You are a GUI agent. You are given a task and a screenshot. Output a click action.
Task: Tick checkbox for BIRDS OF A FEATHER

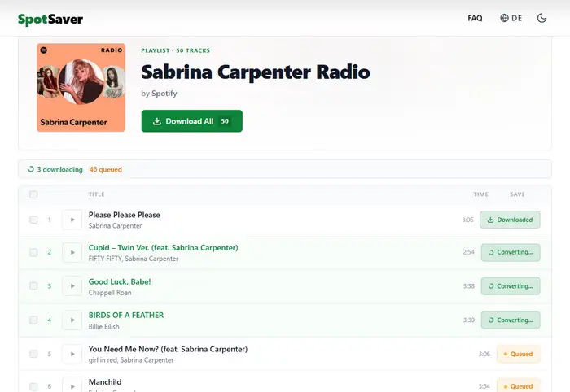pos(33,320)
